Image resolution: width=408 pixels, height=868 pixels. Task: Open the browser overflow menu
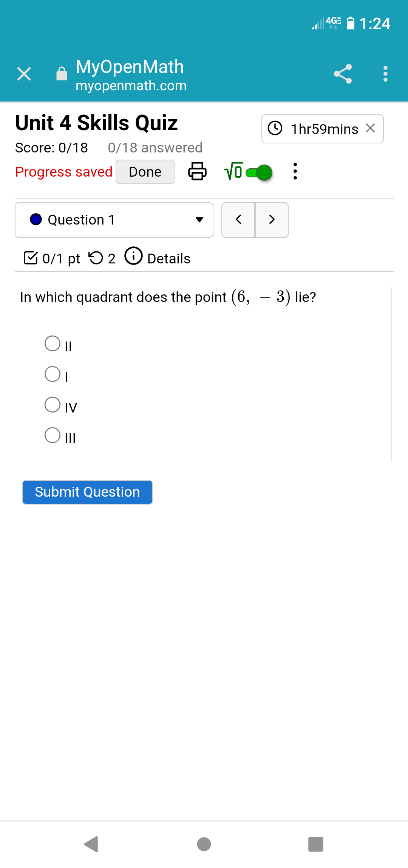(x=385, y=74)
